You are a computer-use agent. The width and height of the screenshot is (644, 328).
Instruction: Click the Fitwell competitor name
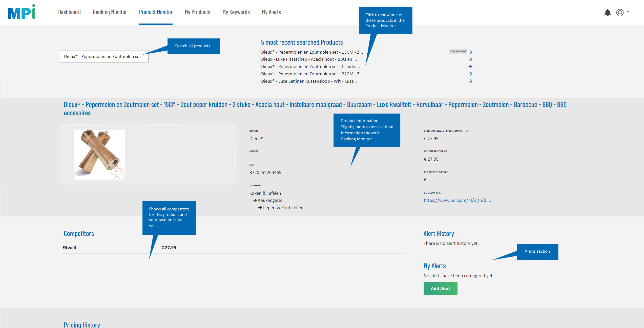(x=69, y=248)
